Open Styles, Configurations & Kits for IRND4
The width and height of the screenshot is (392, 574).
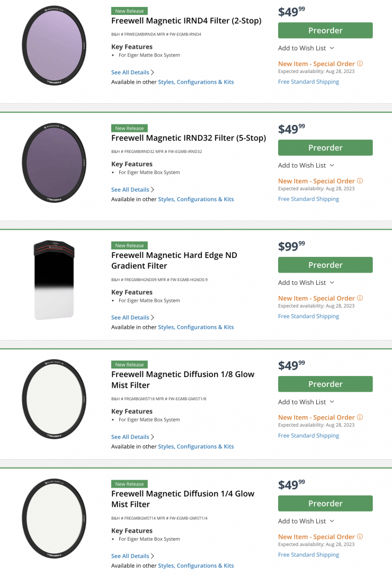[x=196, y=82]
